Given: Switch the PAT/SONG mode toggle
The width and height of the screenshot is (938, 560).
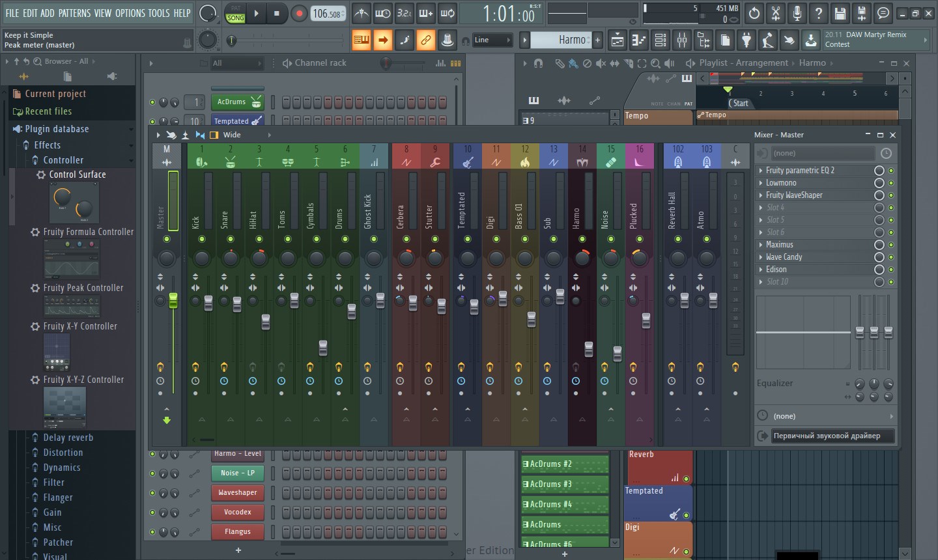Looking at the screenshot, I should coord(235,13).
